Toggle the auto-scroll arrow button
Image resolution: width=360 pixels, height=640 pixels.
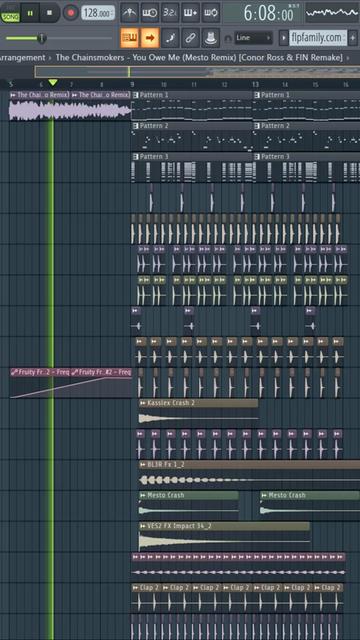150,38
